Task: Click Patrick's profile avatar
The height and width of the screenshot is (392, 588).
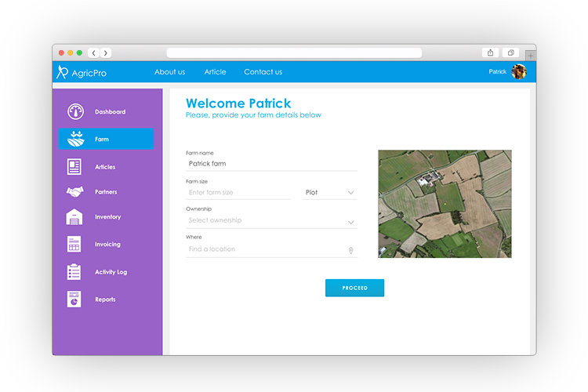Action: tap(519, 71)
